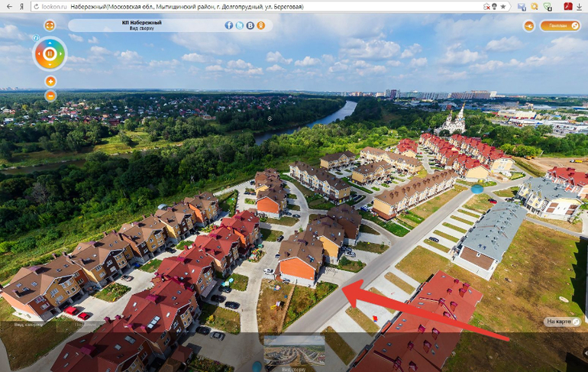This screenshot has width=588, height=372.
Task: Click the fullscreen icon above the navigation wheel
Action: [x=50, y=25]
